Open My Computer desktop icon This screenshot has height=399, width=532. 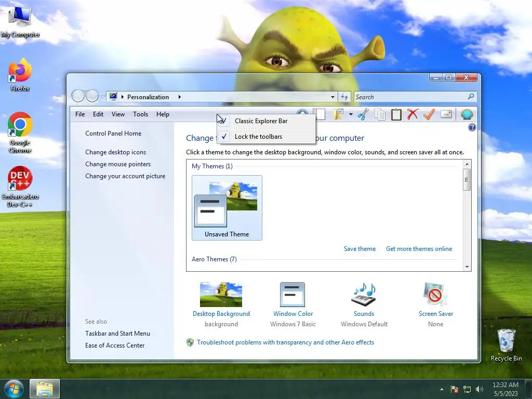click(20, 21)
